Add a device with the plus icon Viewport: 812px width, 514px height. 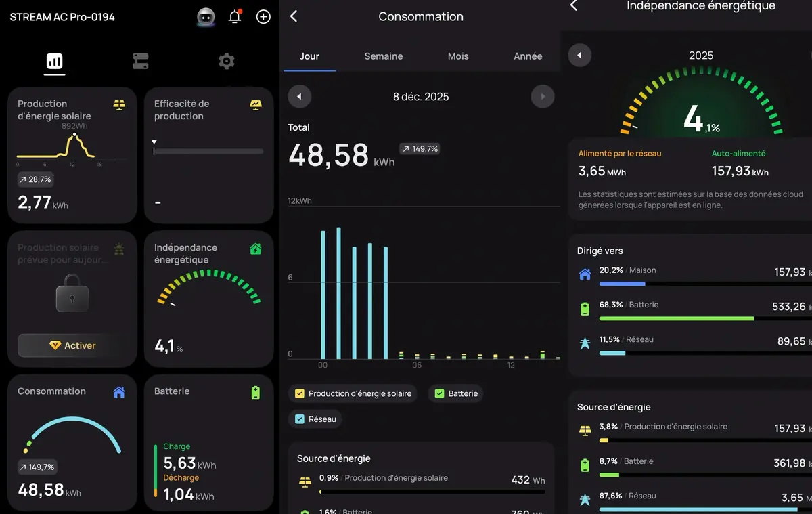click(x=263, y=17)
